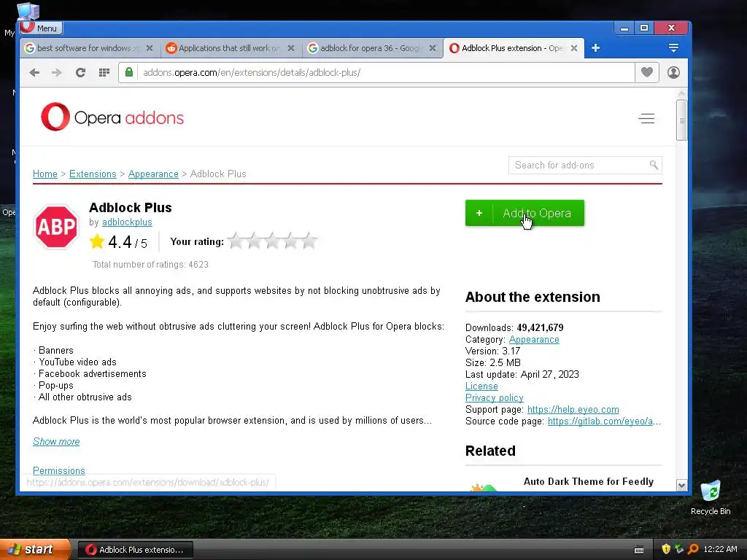The width and height of the screenshot is (747, 560).
Task: Open Auto Dark Theme for Feedly
Action: point(589,481)
